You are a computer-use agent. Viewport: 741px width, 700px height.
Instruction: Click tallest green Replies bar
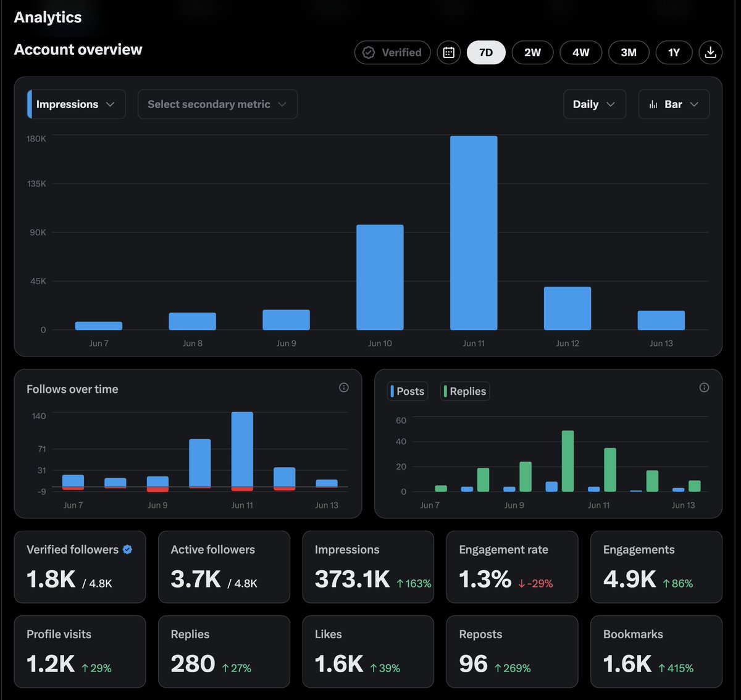pos(567,461)
